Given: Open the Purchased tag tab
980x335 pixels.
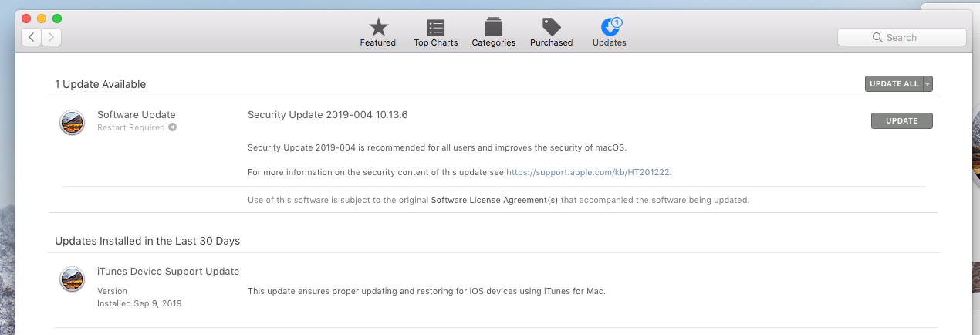Looking at the screenshot, I should pos(551,32).
